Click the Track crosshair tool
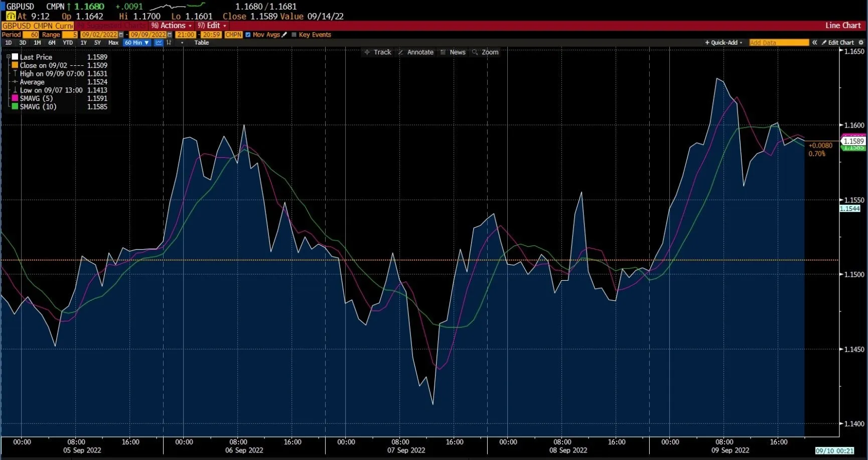The width and height of the screenshot is (868, 460). (377, 52)
